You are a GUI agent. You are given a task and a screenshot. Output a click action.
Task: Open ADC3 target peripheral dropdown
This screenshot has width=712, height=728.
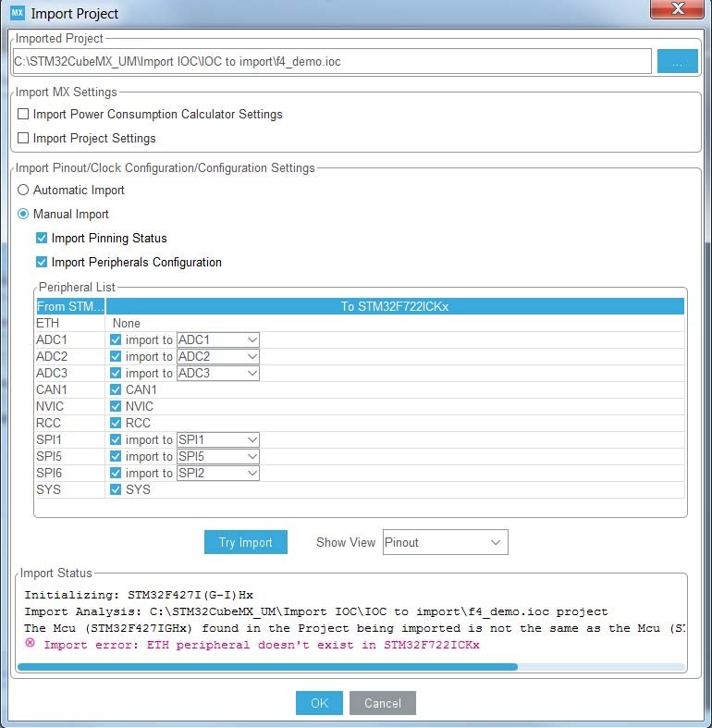(x=217, y=374)
